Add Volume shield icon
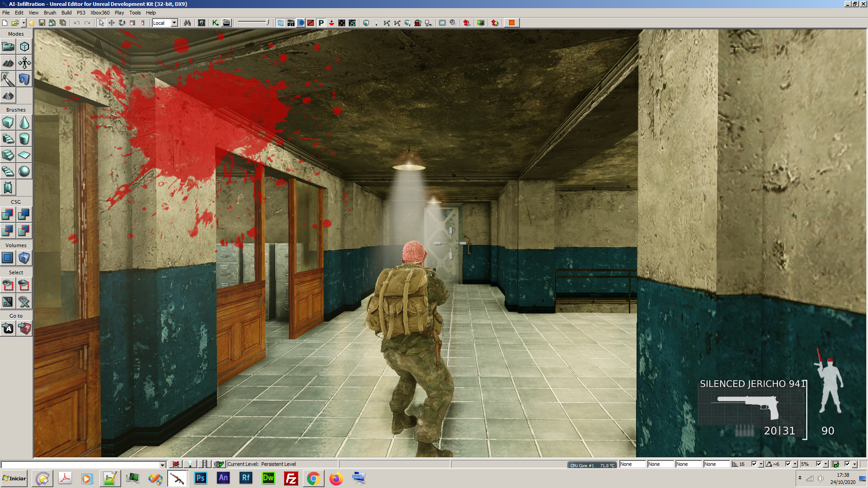Image resolution: width=868 pixels, height=488 pixels. coord(24,258)
